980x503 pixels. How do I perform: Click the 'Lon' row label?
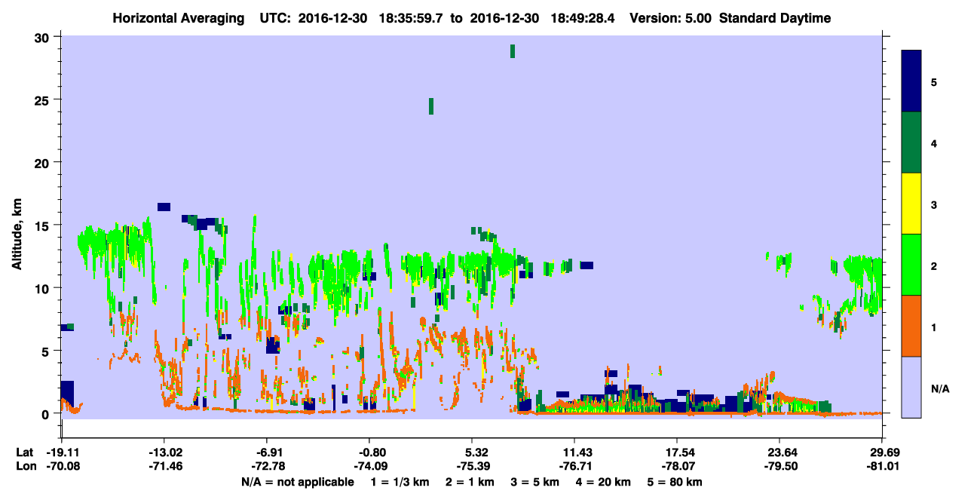(25, 467)
